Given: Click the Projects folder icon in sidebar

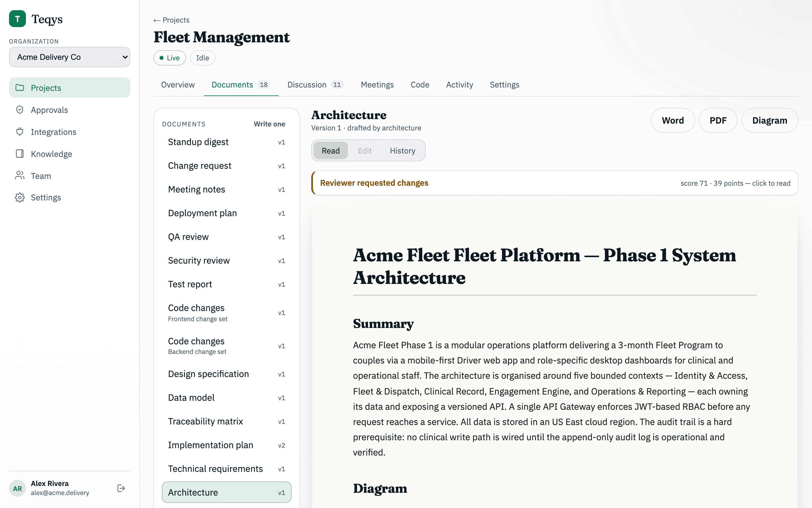Looking at the screenshot, I should point(20,88).
